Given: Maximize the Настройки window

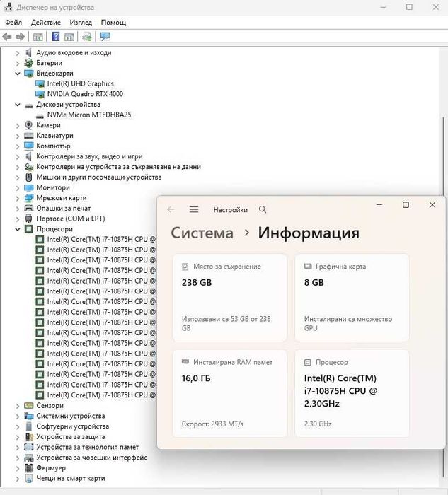Looking at the screenshot, I should click(406, 205).
